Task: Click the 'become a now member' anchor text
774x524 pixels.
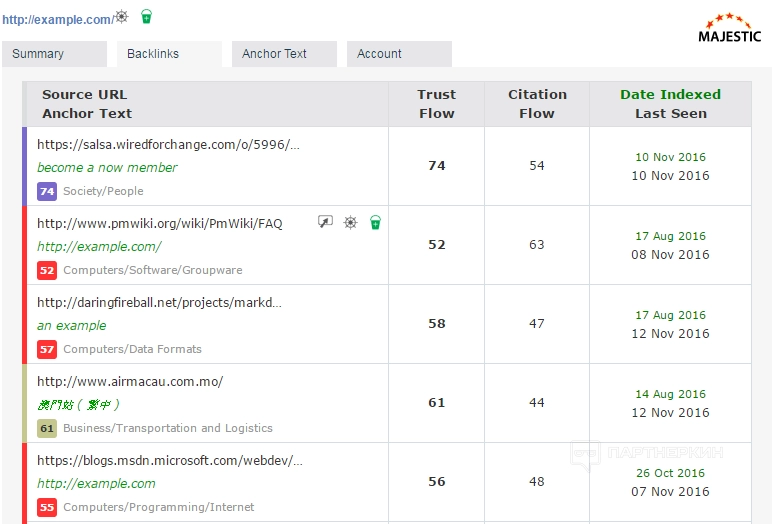Action: coord(107,167)
